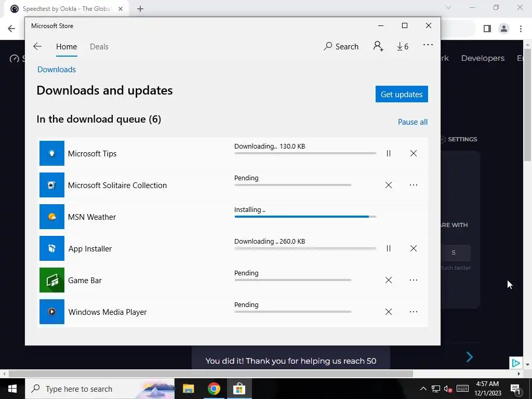Cancel the Windows Media Player download

[x=389, y=312]
